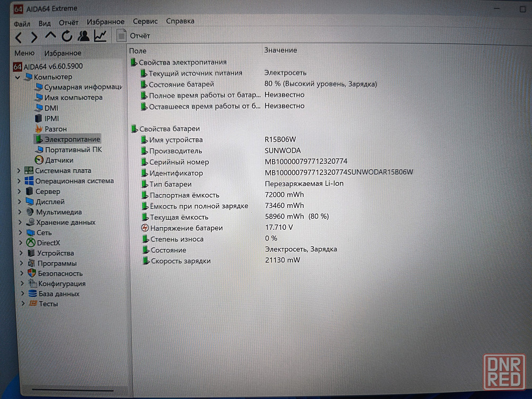The height and width of the screenshot is (399, 532).
Task: Click the Тесты tree icon
Action: 33,304
